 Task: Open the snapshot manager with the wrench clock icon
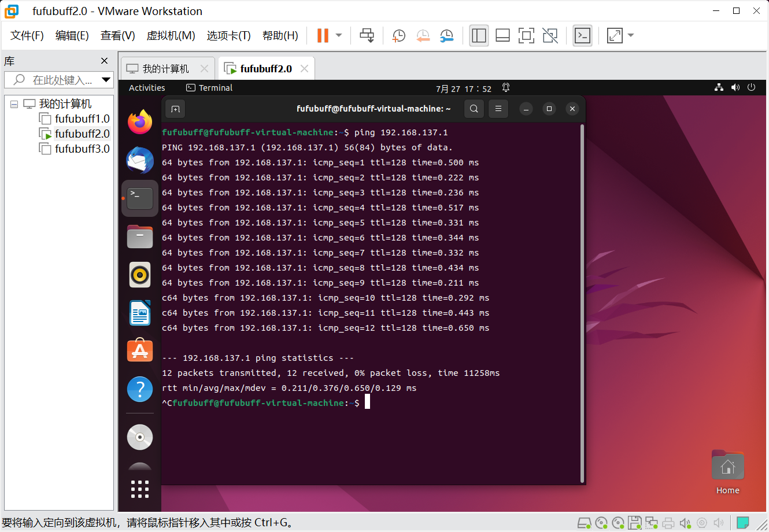[x=446, y=36]
